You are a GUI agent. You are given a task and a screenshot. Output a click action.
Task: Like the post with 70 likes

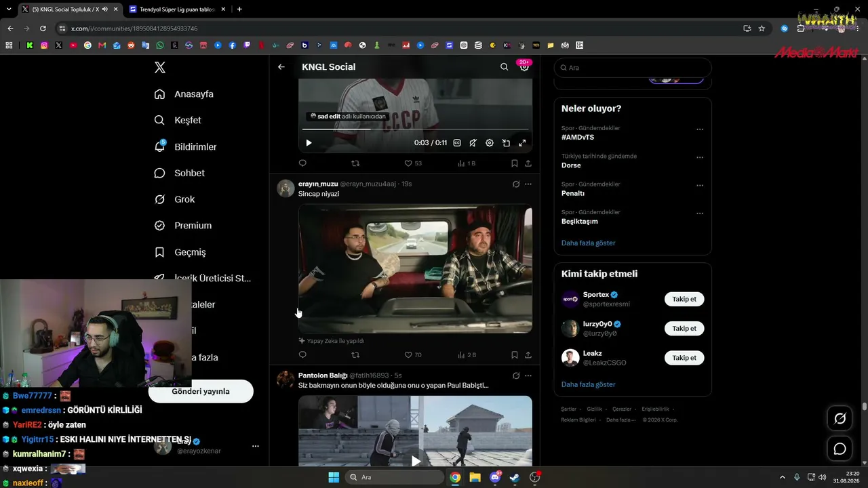[413, 354]
